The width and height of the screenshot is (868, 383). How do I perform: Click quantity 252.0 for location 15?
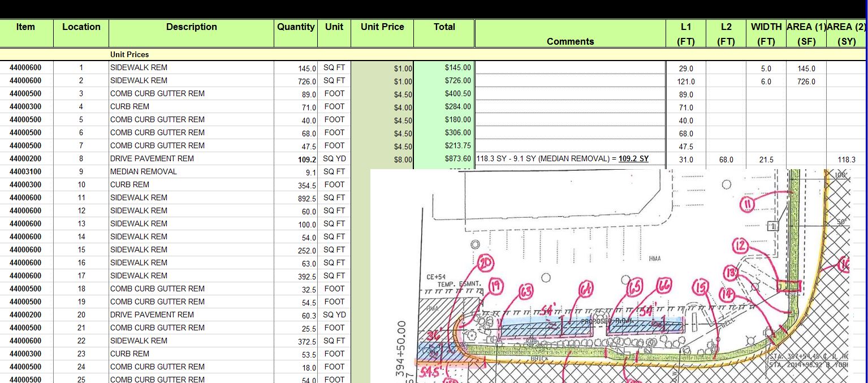click(296, 251)
